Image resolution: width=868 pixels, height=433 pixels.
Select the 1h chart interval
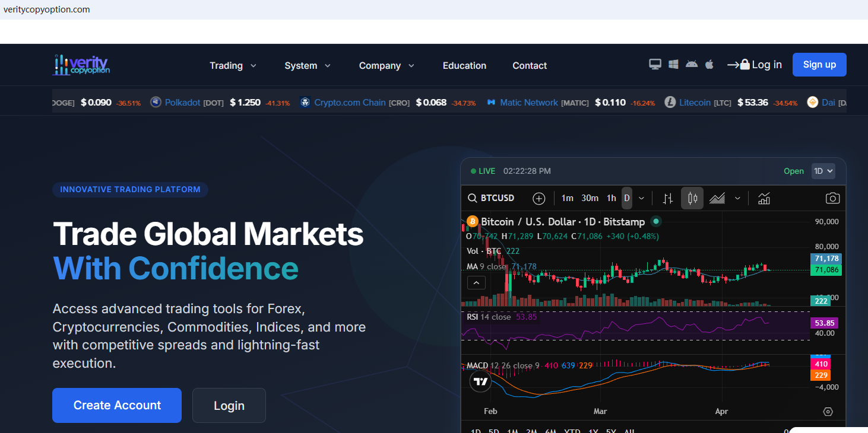coord(612,198)
